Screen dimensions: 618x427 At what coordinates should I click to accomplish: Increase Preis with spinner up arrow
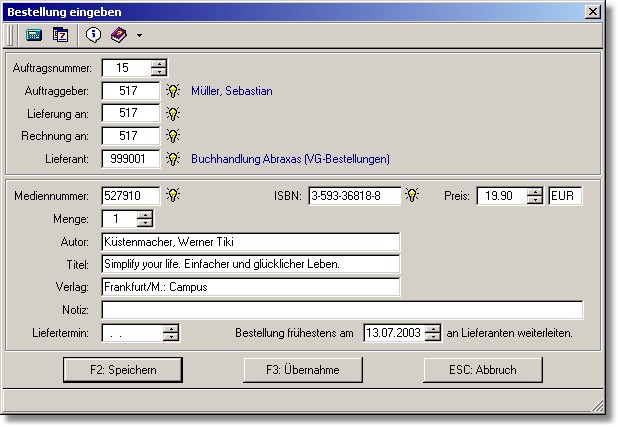pyautogui.click(x=535, y=192)
